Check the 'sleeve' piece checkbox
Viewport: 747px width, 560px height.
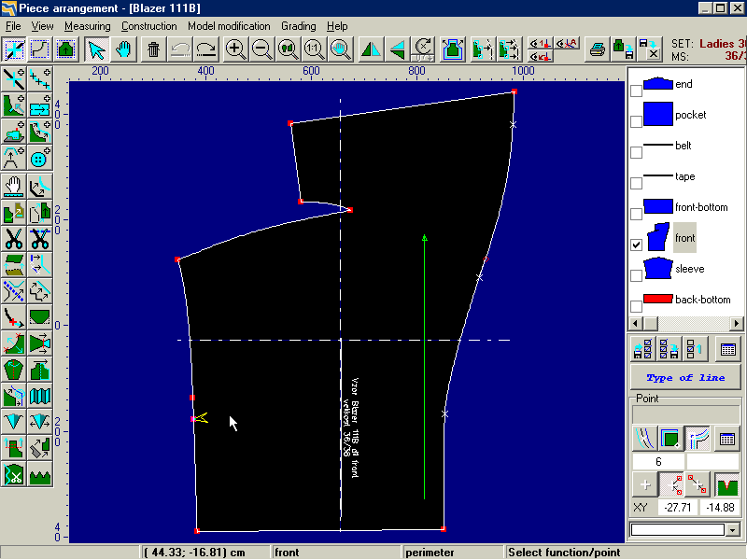tap(636, 275)
